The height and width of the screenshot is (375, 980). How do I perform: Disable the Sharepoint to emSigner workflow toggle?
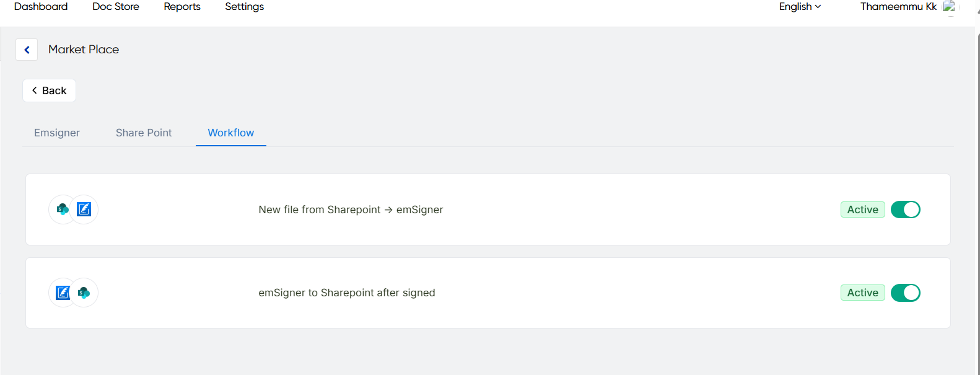point(905,210)
